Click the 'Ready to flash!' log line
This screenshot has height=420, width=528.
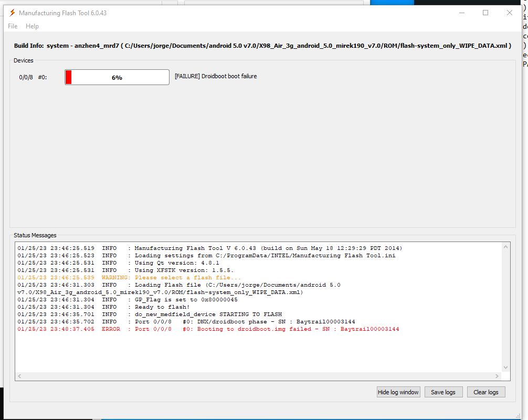click(x=103, y=307)
